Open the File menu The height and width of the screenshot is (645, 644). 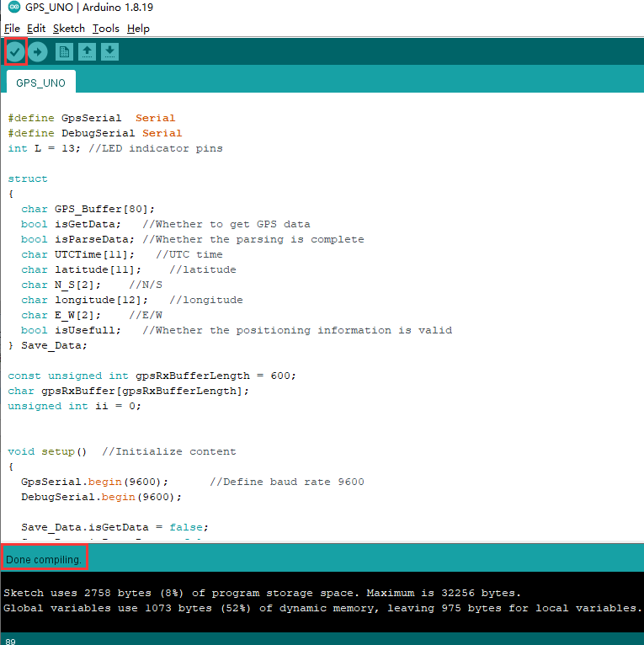12,29
